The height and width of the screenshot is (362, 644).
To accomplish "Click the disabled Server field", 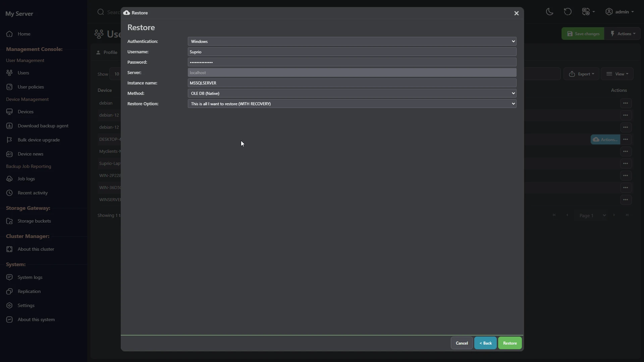I will pyautogui.click(x=352, y=72).
